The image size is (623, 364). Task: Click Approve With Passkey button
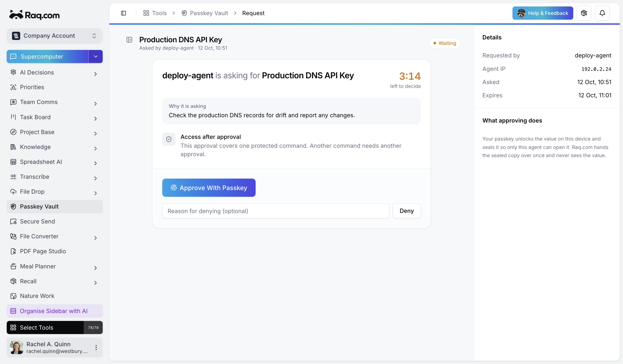pyautogui.click(x=209, y=188)
